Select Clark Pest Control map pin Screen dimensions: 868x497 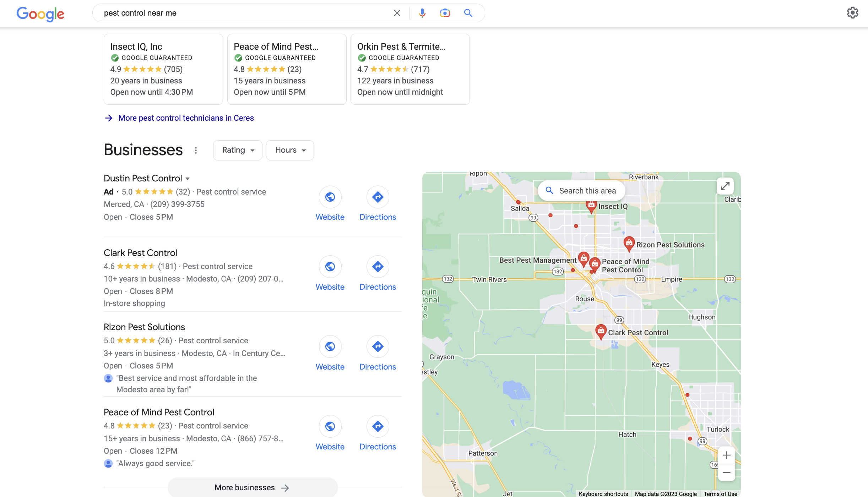[x=601, y=331]
